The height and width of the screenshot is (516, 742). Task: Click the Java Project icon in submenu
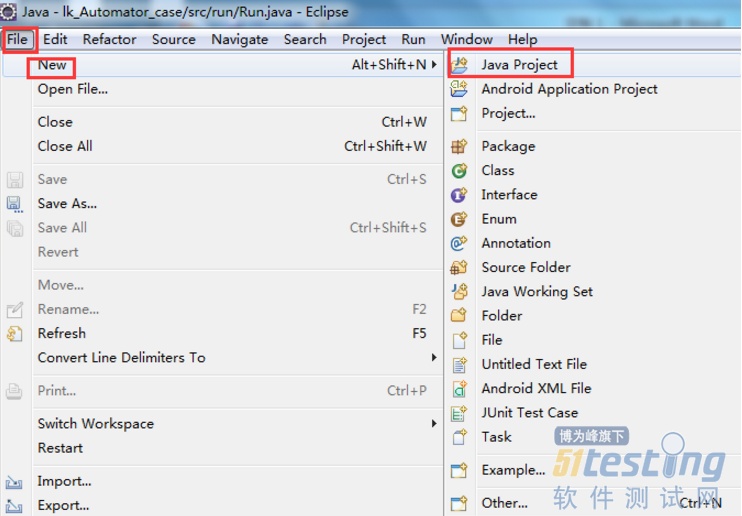(x=459, y=64)
